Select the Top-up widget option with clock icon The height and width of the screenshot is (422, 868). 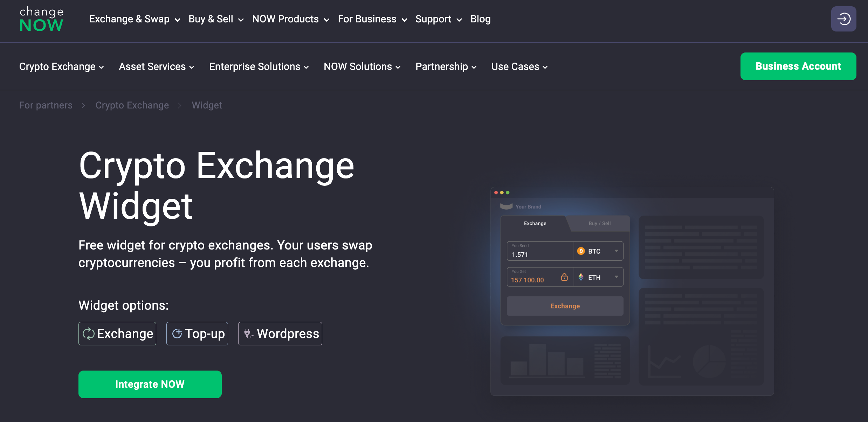click(197, 333)
